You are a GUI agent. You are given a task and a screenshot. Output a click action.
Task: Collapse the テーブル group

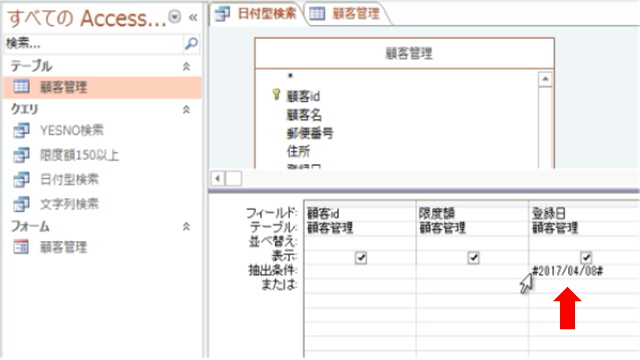(186, 67)
